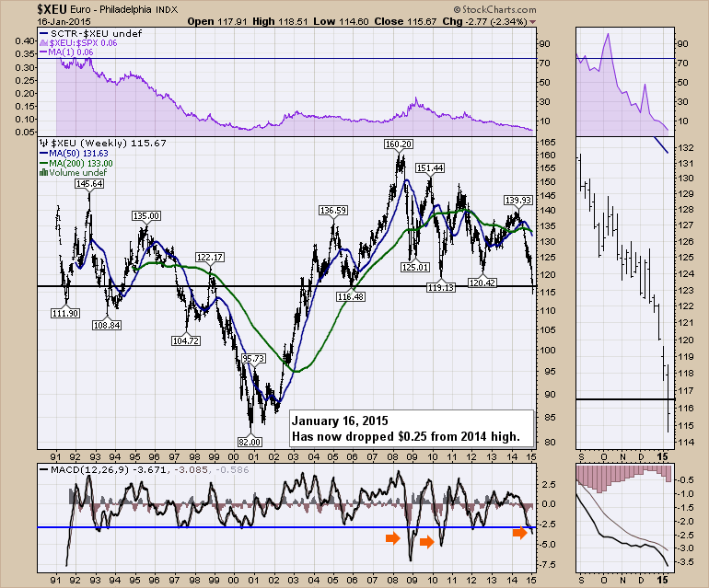Click the 120.42 low label
709x588 pixels.
click(482, 282)
